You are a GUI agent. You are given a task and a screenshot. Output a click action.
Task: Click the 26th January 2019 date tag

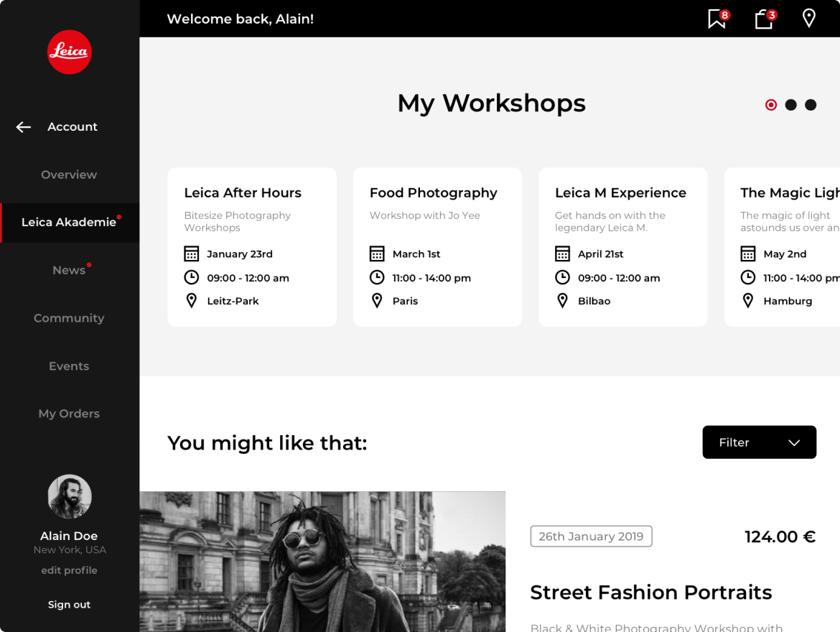tap(591, 536)
